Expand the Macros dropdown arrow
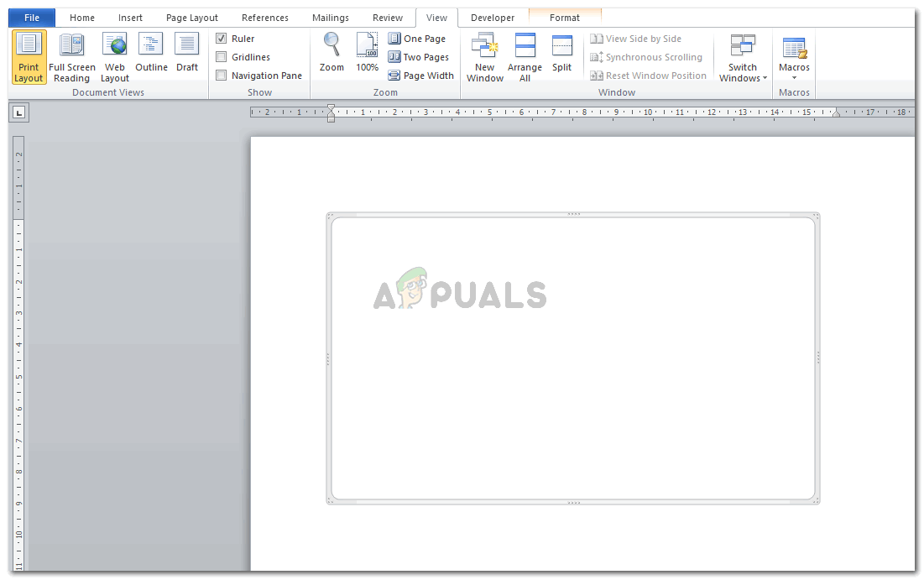This screenshot has height=580, width=924. (795, 78)
